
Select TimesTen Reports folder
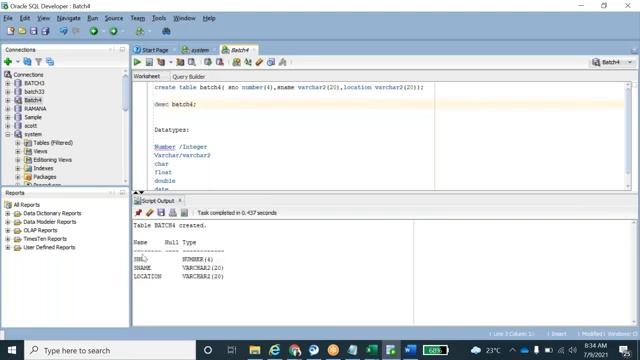[x=44, y=239]
